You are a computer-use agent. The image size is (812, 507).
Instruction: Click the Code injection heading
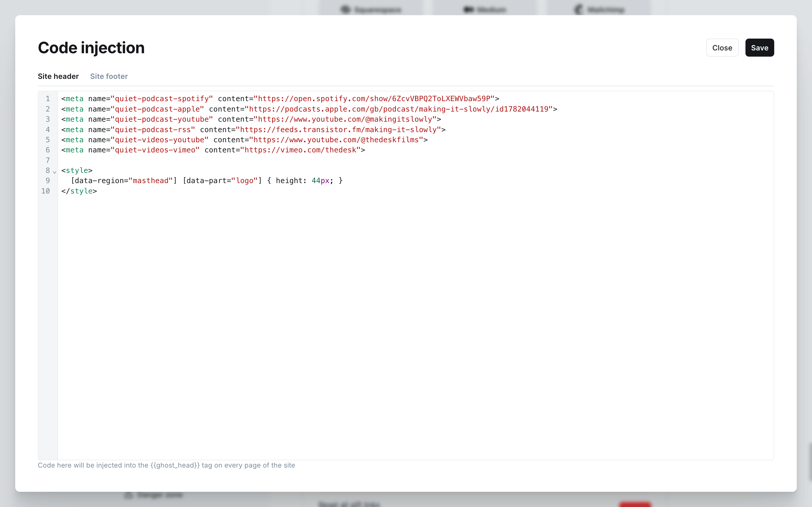tap(91, 48)
